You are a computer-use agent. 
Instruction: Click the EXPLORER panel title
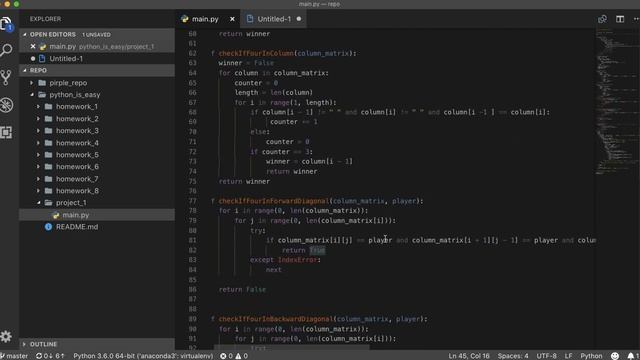(x=45, y=19)
